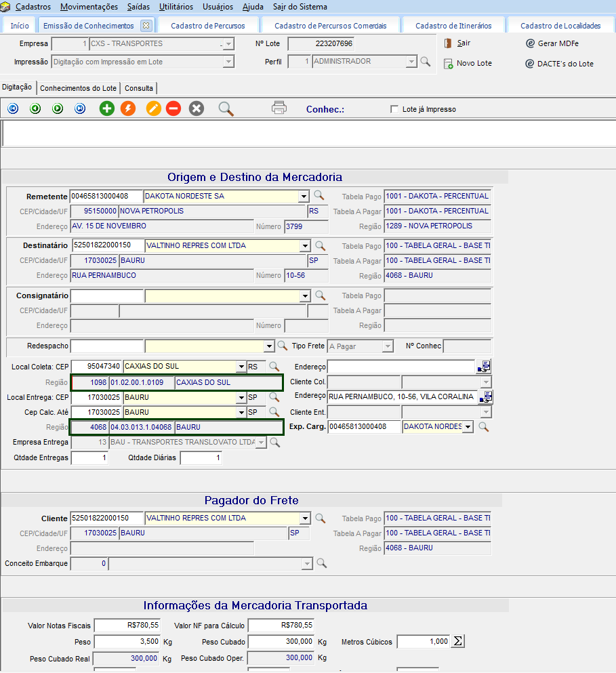The width and height of the screenshot is (616, 673).
Task: Close the Emissão de Conhecimentos tab
Action: point(146,25)
